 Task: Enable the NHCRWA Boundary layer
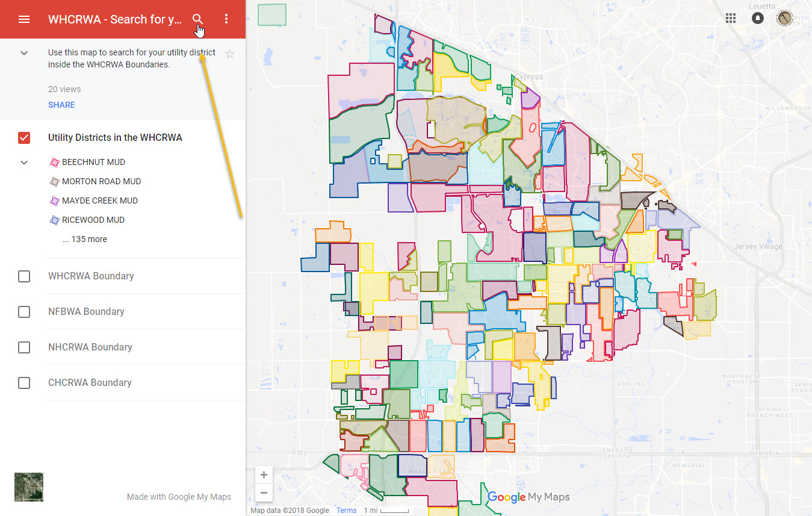24,347
